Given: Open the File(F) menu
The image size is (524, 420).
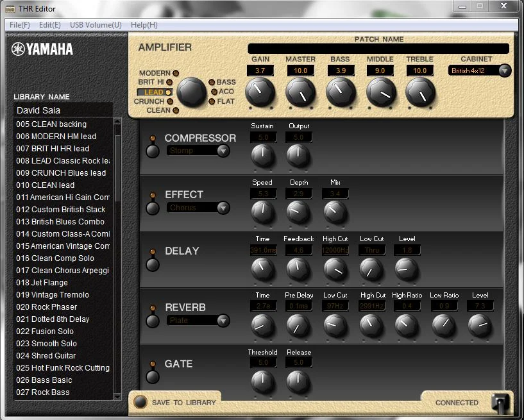Looking at the screenshot, I should pos(20,25).
